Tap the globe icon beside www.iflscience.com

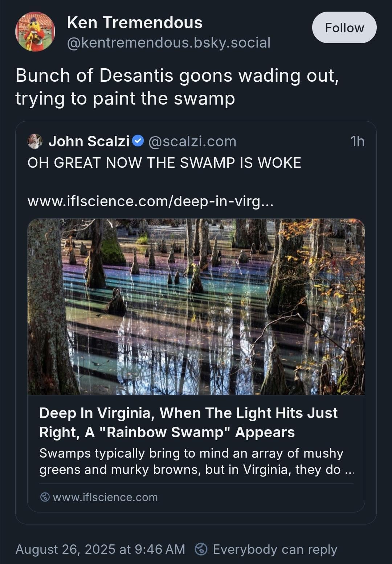[45, 497]
